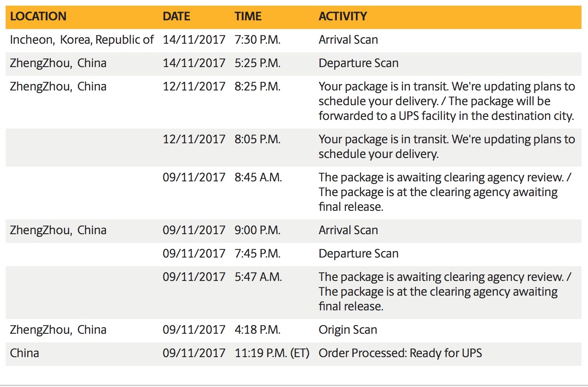Click the 5:47 A.M. time cell

259,277
